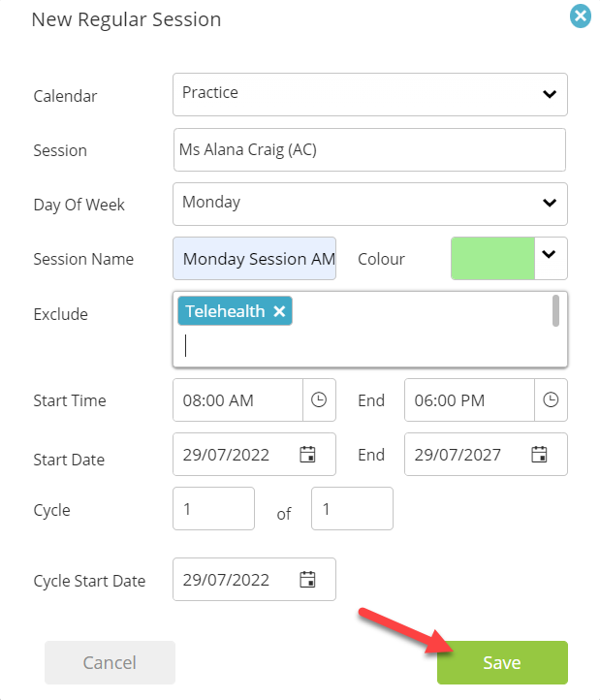The width and height of the screenshot is (600, 700).
Task: Remove the Telehealth tag from Exclude
Action: click(x=279, y=311)
